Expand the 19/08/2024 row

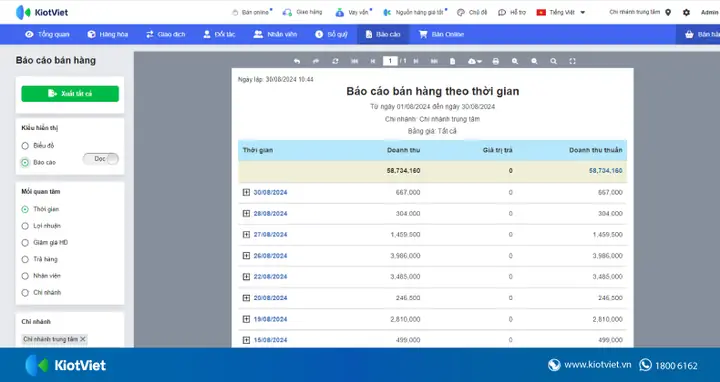click(x=246, y=319)
